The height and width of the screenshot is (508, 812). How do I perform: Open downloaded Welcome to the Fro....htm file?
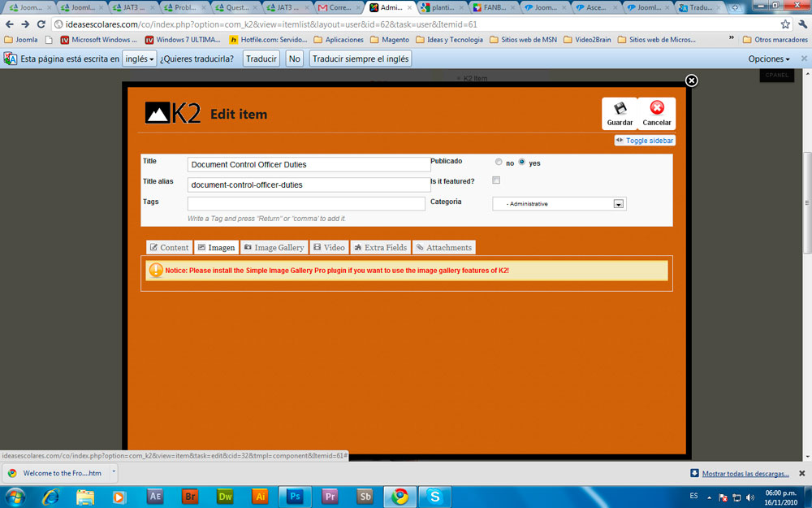[x=56, y=473]
